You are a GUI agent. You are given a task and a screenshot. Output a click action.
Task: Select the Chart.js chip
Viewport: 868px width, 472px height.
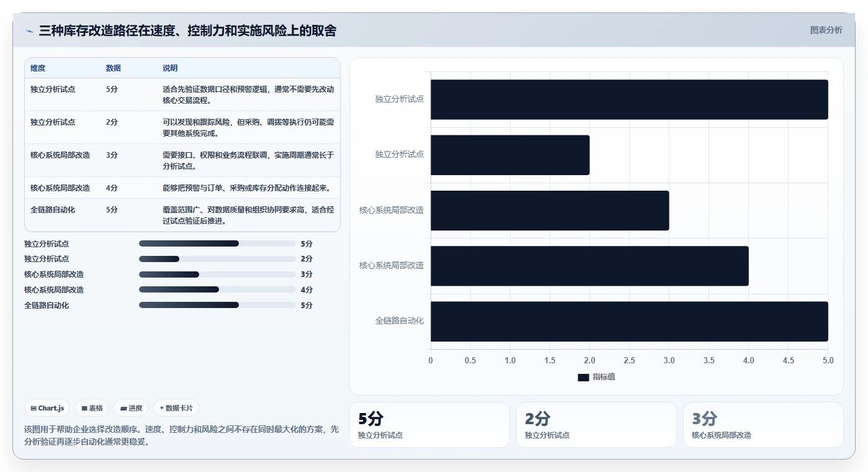[x=48, y=408]
